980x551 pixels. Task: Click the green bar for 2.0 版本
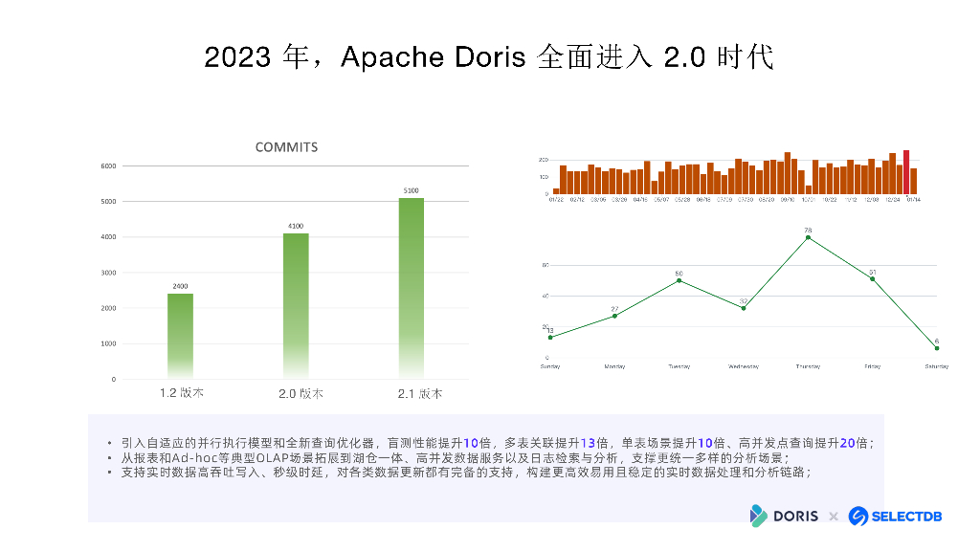pyautogui.click(x=296, y=306)
